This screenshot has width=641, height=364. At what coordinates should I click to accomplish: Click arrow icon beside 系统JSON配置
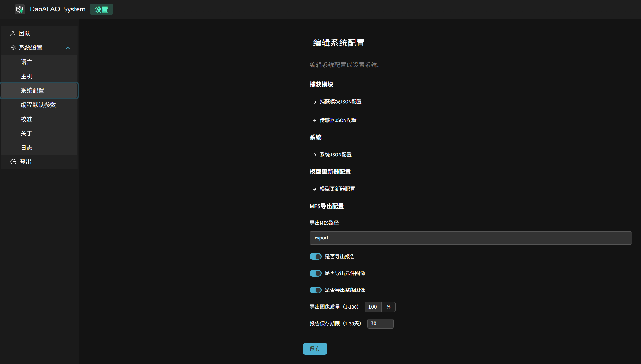315,155
